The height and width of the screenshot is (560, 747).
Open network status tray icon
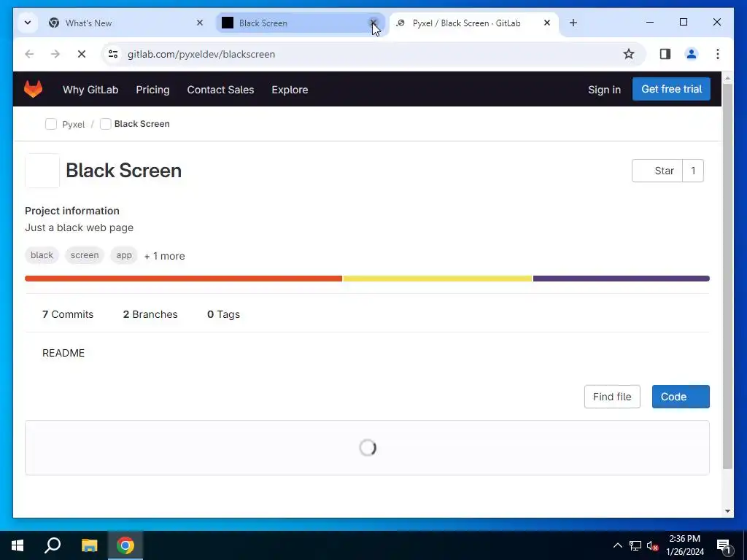[635, 545]
